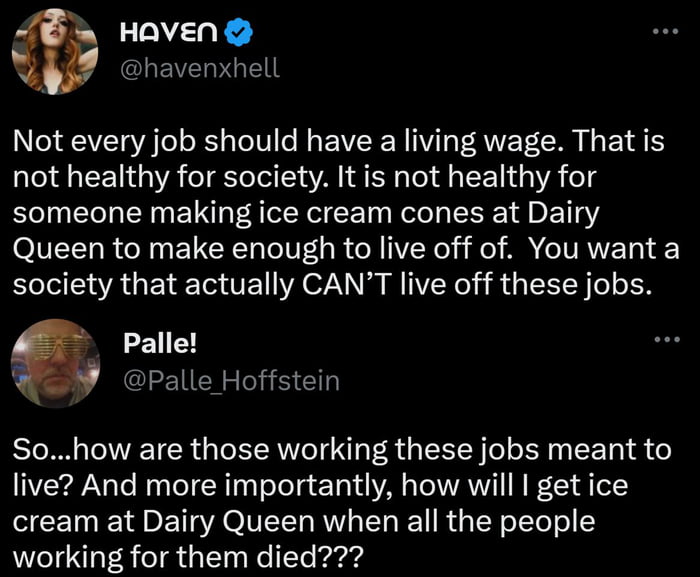
Task: Open the three-dot menu on Haven's tweet
Action: click(x=666, y=31)
